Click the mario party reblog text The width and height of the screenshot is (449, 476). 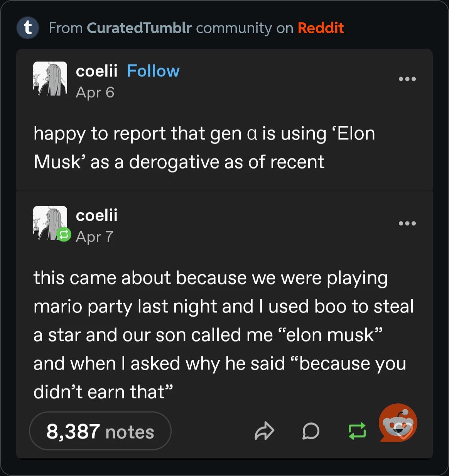click(223, 335)
